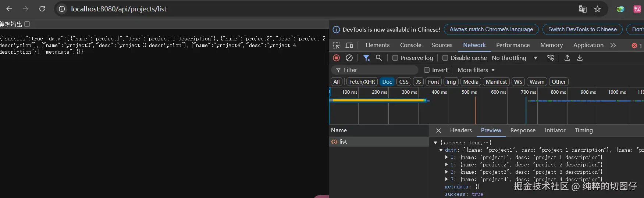The image size is (644, 198).
Task: Filter by Wasm requests
Action: pyautogui.click(x=537, y=82)
